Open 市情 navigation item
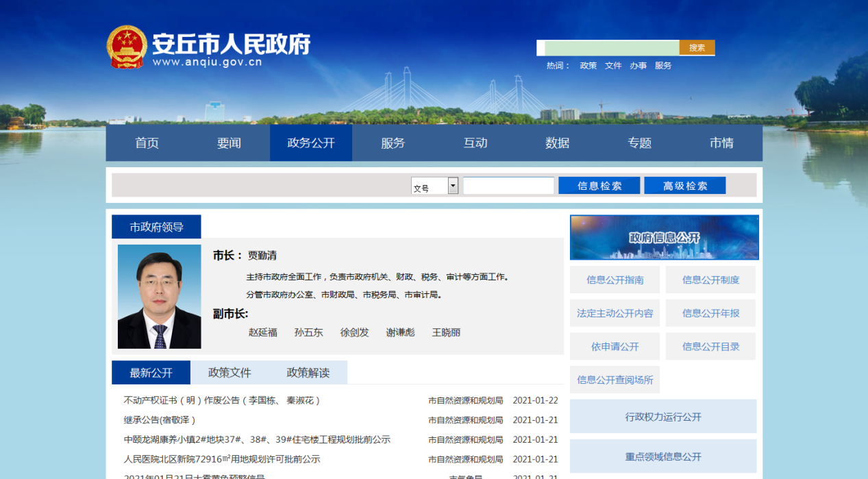 [721, 143]
